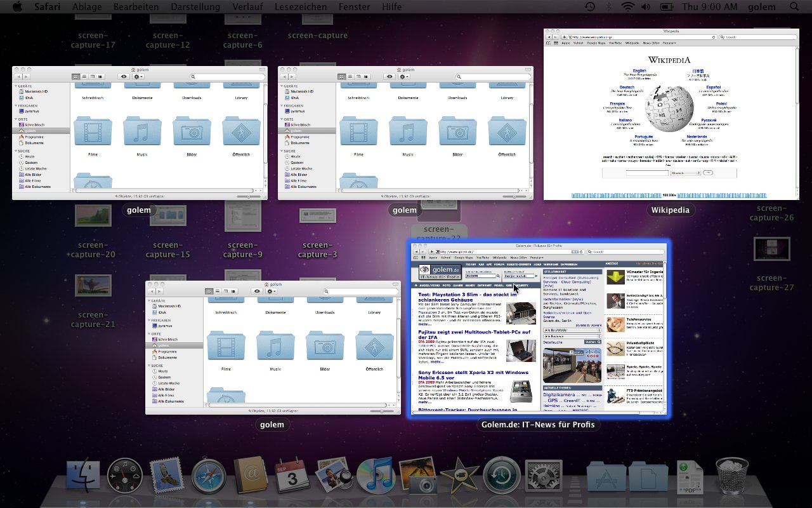812x508 pixels.
Task: Open the Bookmarks book icon in Safari
Action: 416,257
